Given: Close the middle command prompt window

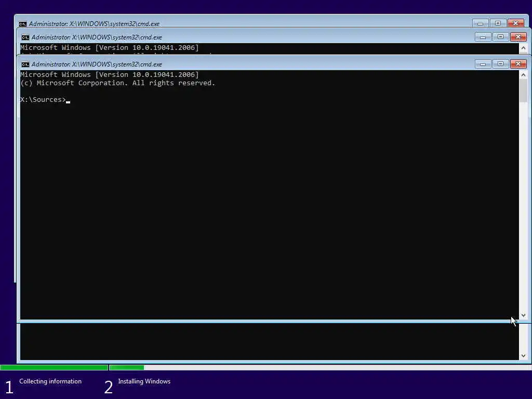Looking at the screenshot, I should tap(518, 37).
